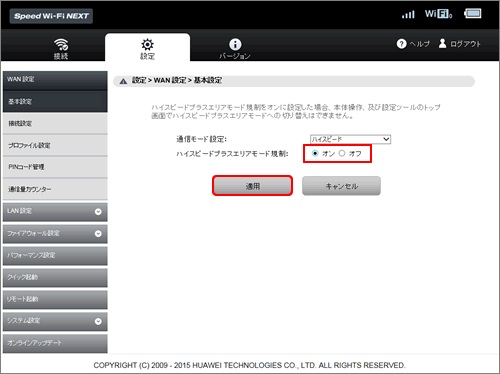Click the ログアウト user icon

(x=442, y=43)
